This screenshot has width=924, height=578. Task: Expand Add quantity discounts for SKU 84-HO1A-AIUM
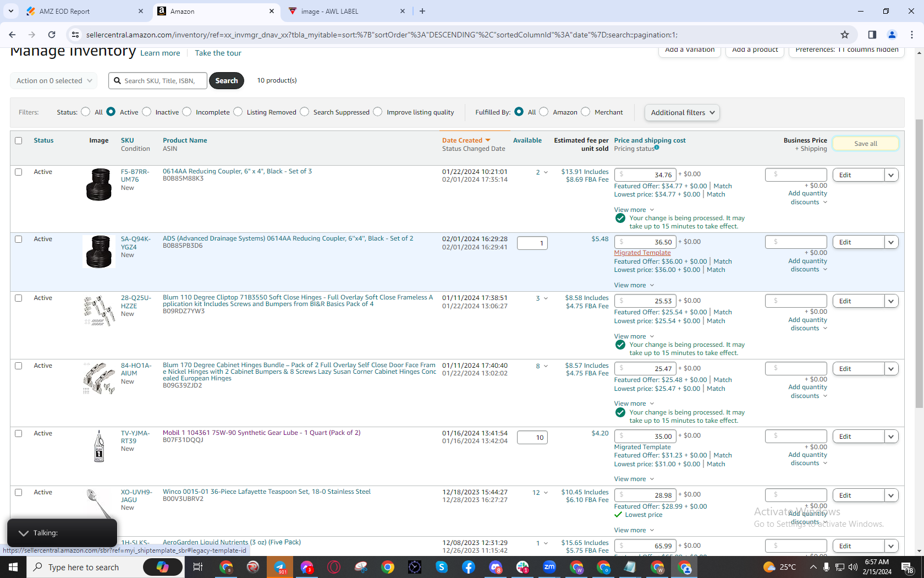(x=807, y=391)
